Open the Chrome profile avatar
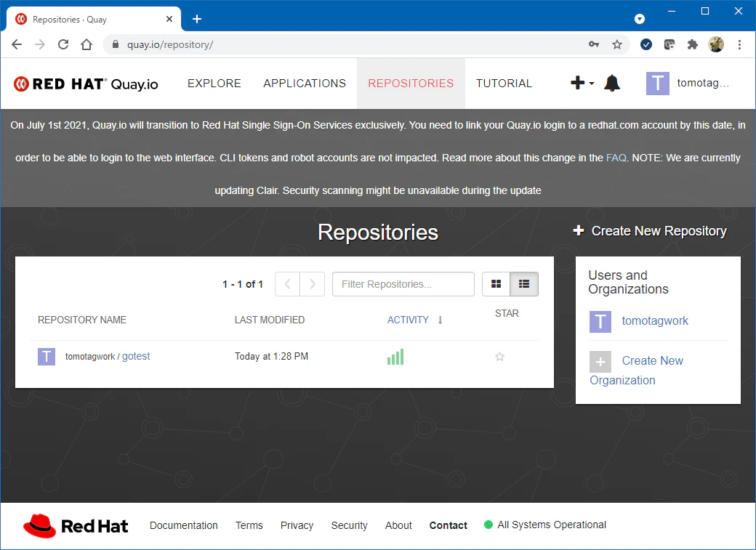The width and height of the screenshot is (756, 550). click(716, 44)
